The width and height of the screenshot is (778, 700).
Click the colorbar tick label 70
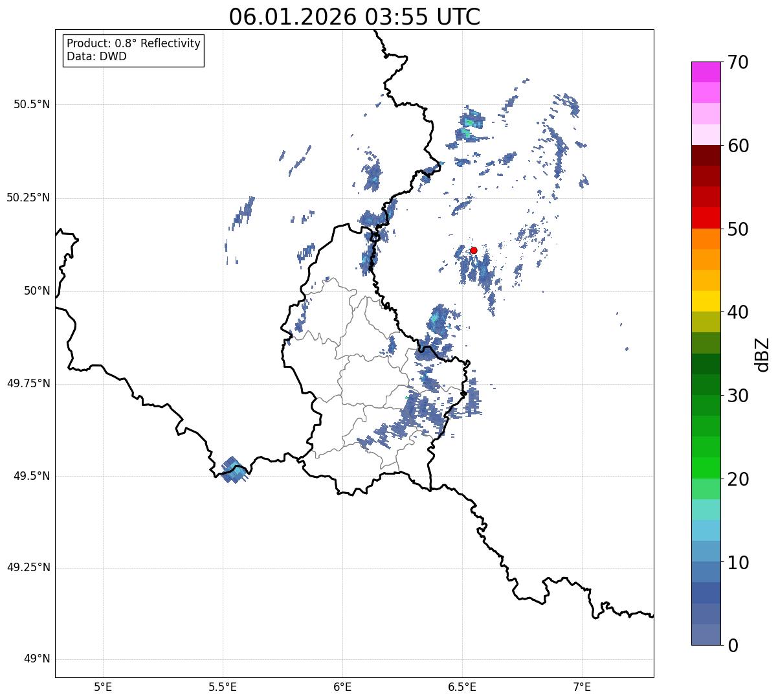(738, 62)
